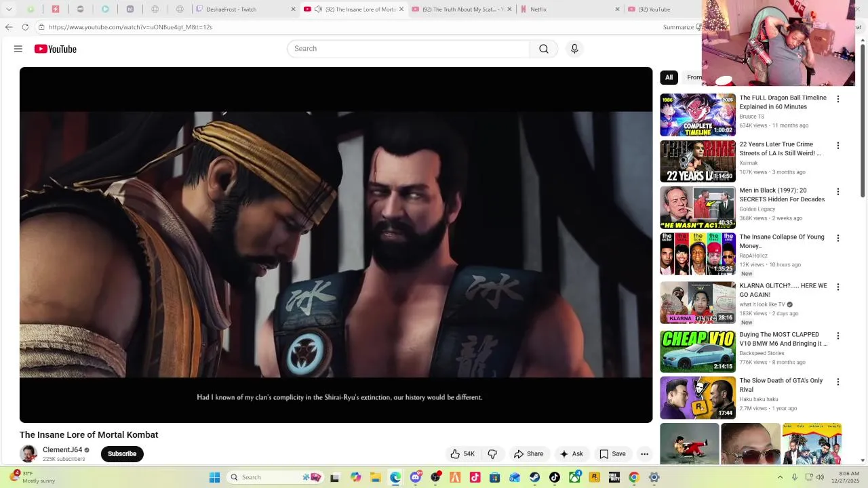Viewport: 868px width, 488px height.
Task: Open system tray volume speaker icon
Action: tap(820, 477)
